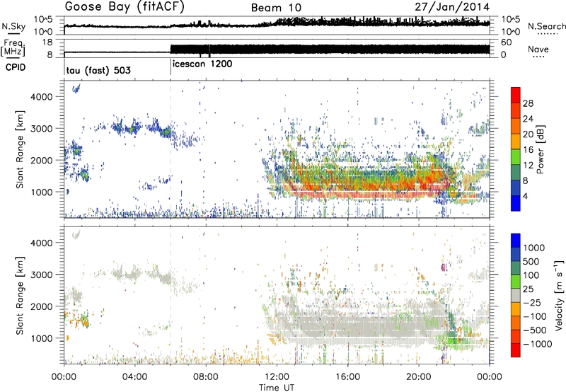Click the '28' tick on the power colorbar

coord(528,103)
